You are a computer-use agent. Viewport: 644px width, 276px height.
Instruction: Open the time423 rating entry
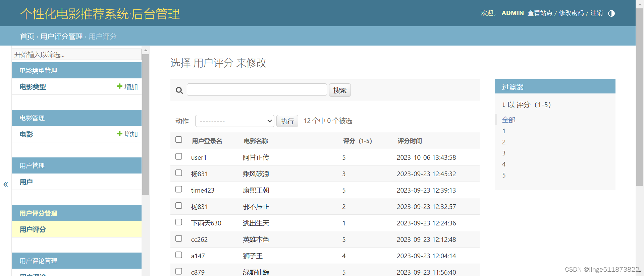coord(203,190)
